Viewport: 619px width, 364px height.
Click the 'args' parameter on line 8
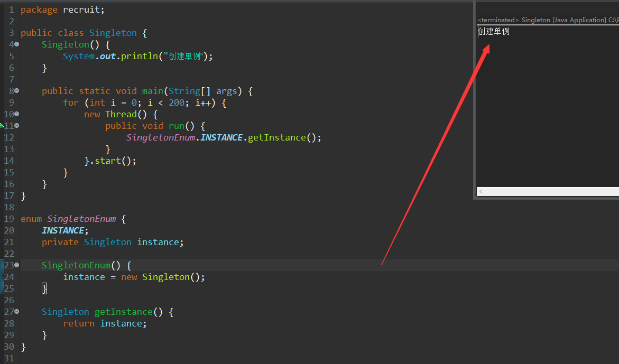tap(227, 92)
